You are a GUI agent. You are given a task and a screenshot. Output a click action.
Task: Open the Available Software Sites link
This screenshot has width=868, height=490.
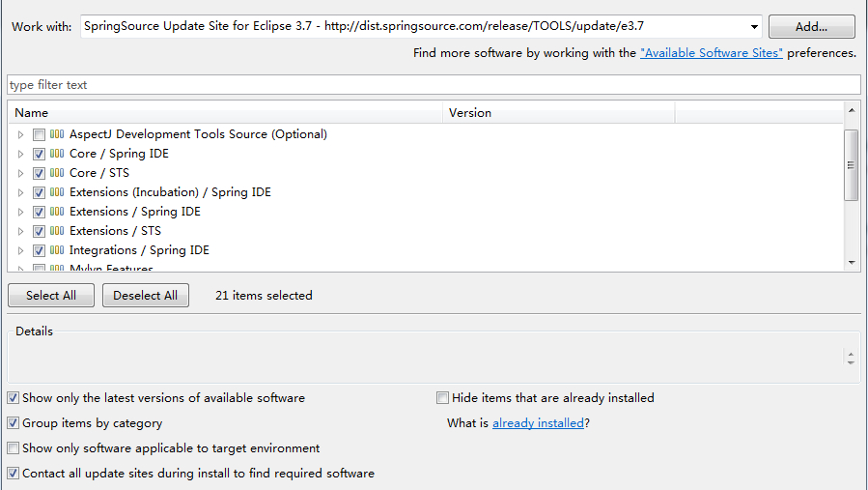(x=712, y=53)
